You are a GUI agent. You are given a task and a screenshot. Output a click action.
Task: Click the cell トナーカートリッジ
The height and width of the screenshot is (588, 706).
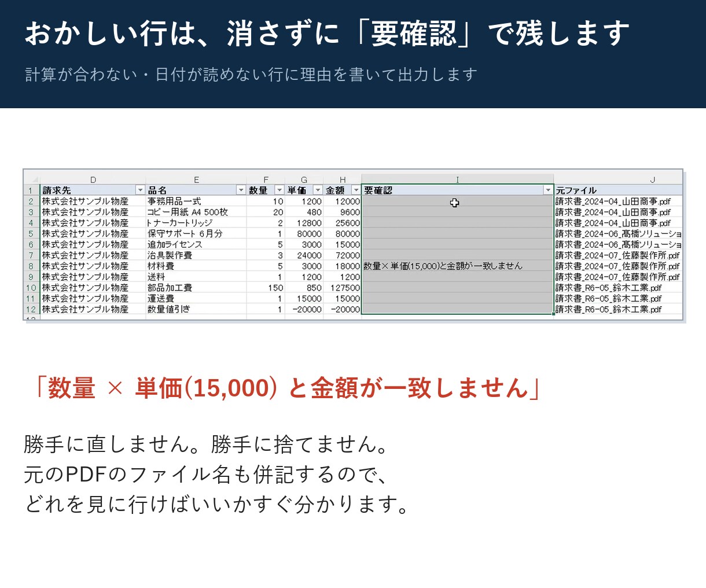click(x=196, y=223)
